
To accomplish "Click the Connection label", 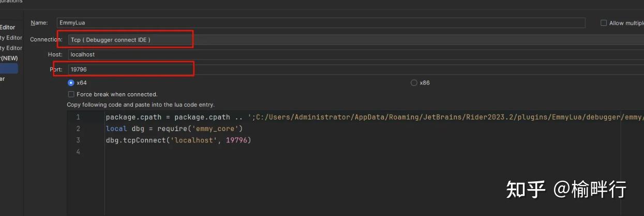I will point(46,40).
